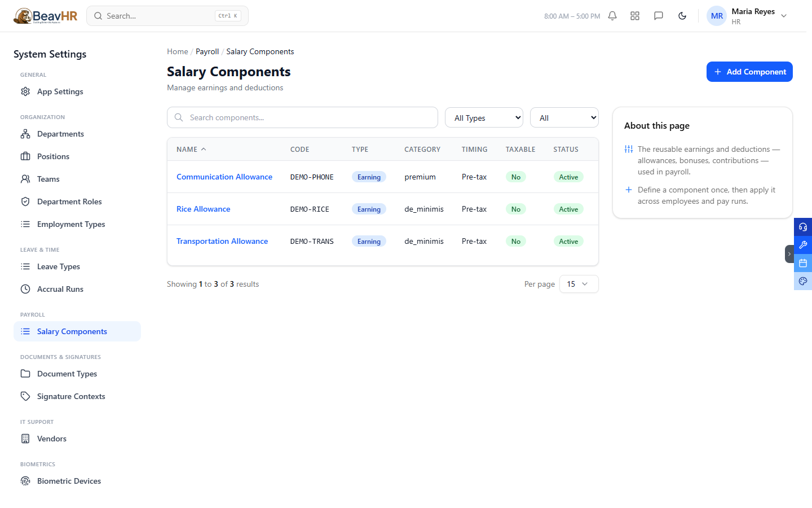Go to Payroll breadcrumb

point(207,51)
